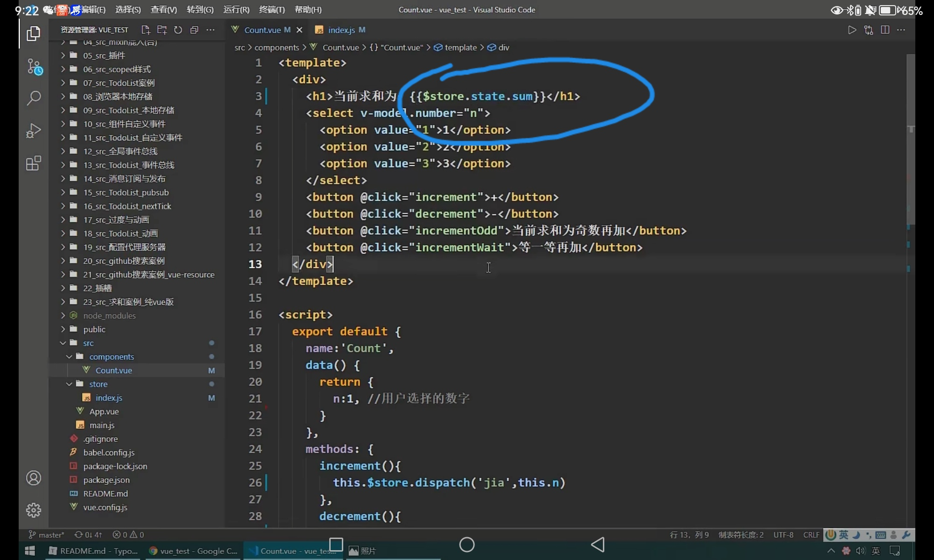Click the master branch status item
This screenshot has width=934, height=560.
point(47,535)
